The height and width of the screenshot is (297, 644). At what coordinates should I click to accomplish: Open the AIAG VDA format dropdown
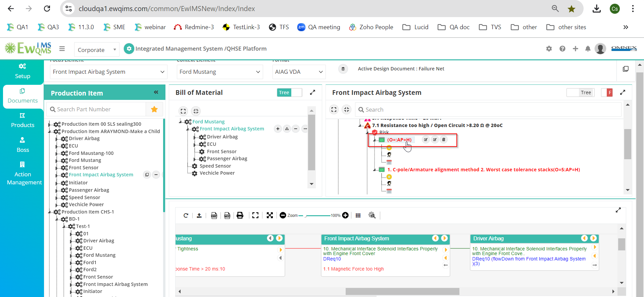299,72
